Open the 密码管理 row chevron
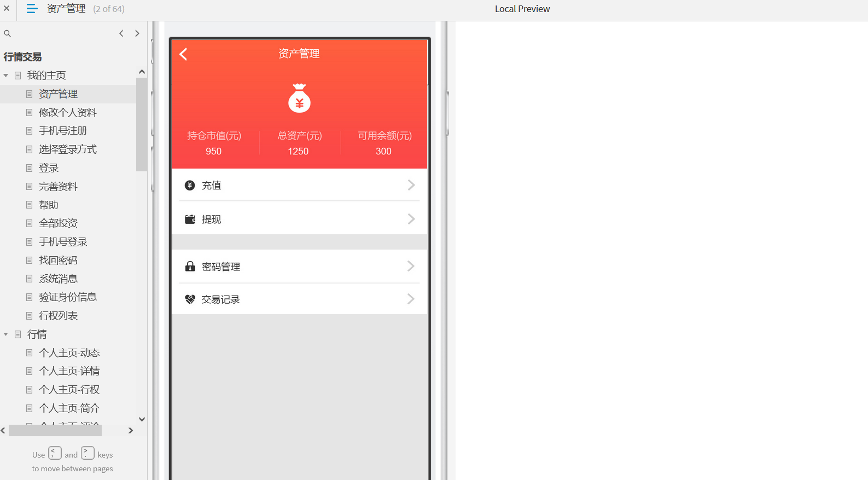The image size is (868, 480). (411, 266)
